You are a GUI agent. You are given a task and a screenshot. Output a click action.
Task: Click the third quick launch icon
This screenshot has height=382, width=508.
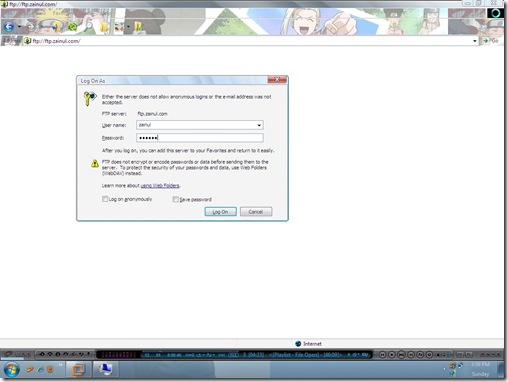[50, 369]
